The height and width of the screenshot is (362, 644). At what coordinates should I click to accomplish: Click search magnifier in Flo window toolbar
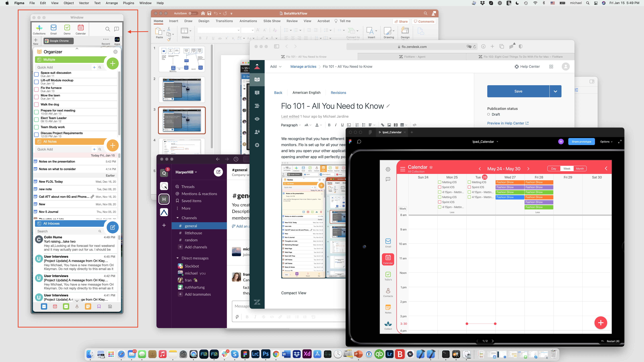(108, 29)
